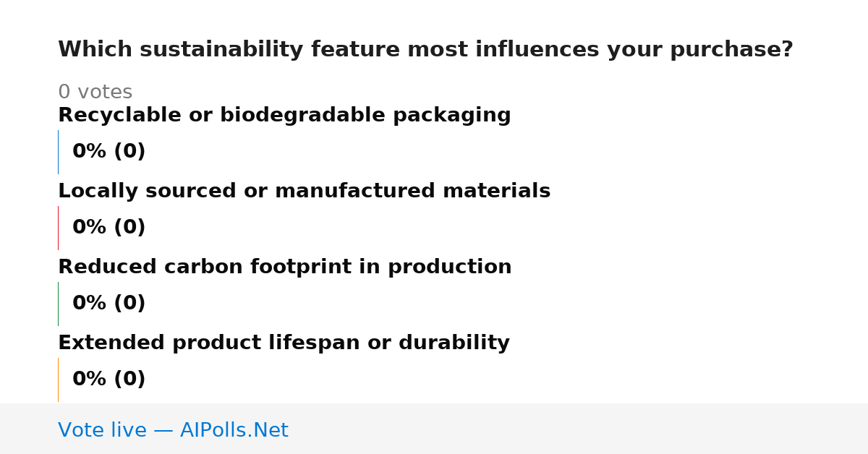This screenshot has width=868, height=454.
Task: Click the orange result bar for durability
Action: (58, 380)
